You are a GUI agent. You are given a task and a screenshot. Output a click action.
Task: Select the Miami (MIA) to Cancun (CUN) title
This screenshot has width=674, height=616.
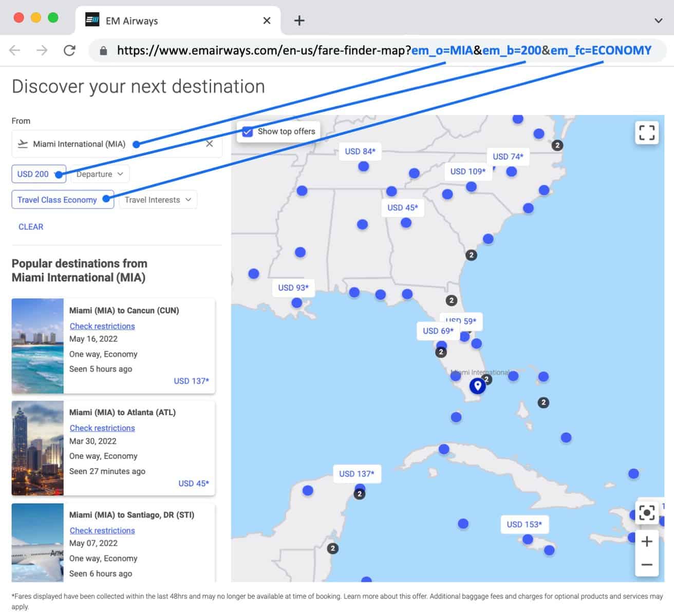point(124,311)
